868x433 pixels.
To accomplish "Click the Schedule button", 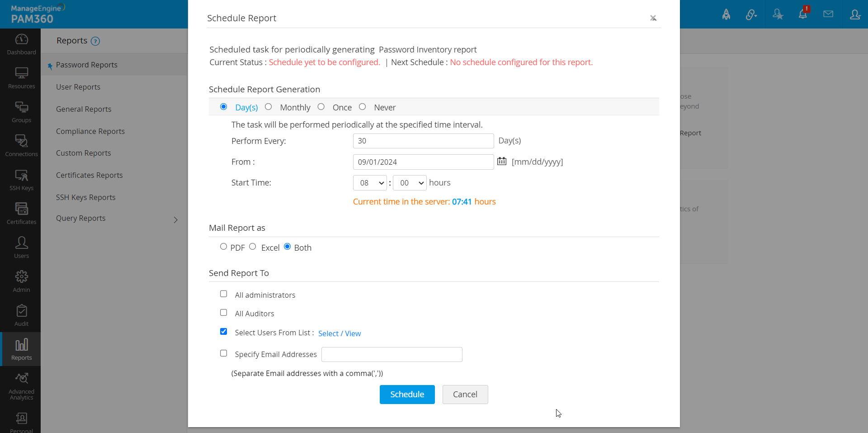I will [407, 395].
